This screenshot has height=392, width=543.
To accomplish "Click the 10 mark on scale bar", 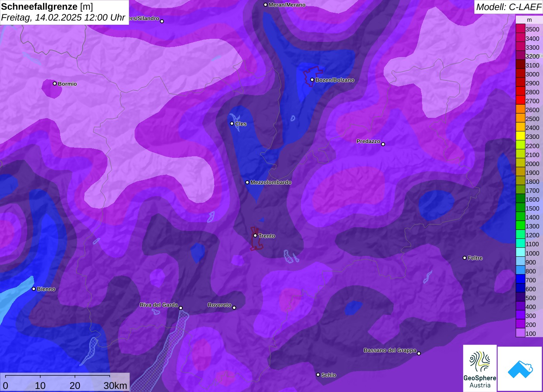I will coord(40,385).
